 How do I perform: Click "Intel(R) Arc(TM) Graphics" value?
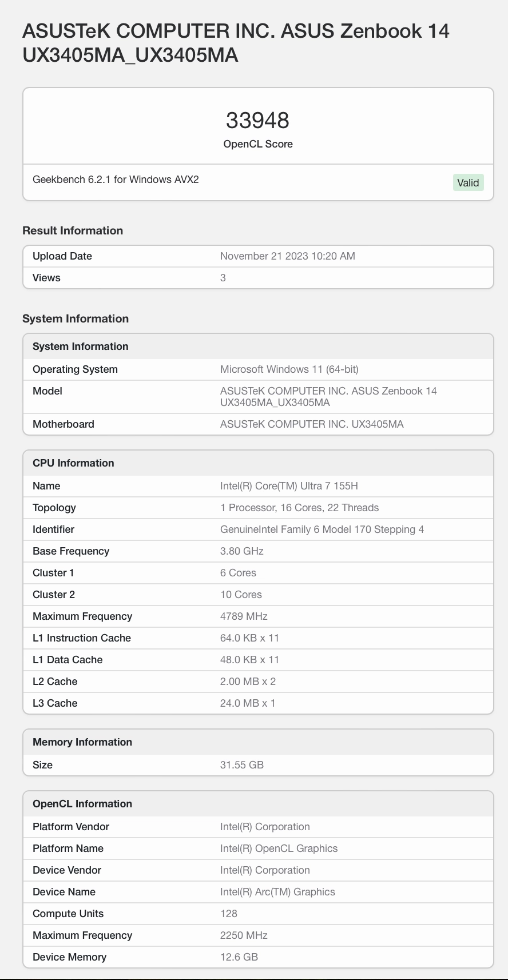click(x=277, y=892)
